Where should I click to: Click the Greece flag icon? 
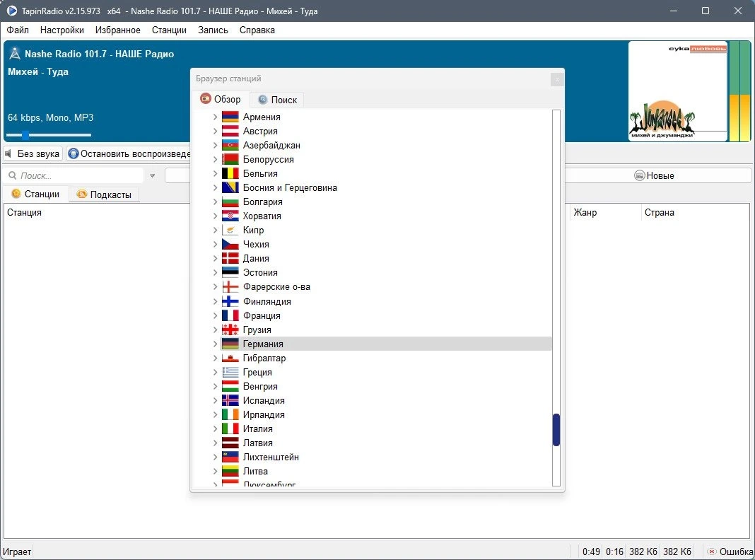click(230, 372)
